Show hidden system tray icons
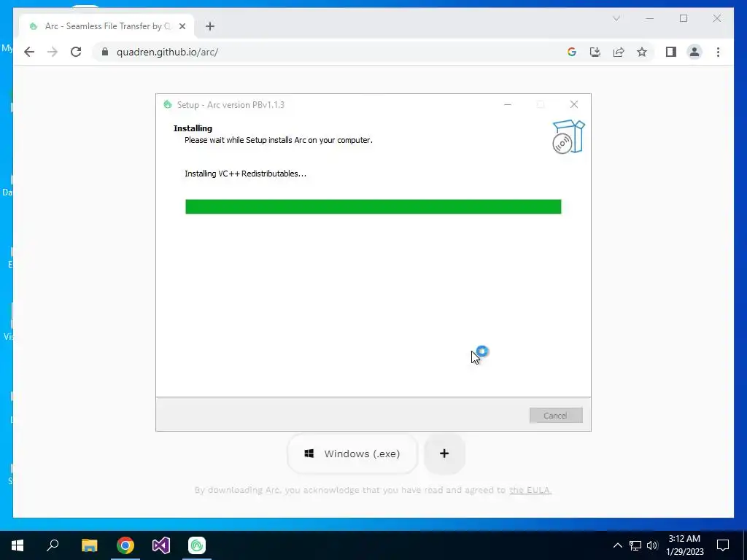 click(x=617, y=545)
